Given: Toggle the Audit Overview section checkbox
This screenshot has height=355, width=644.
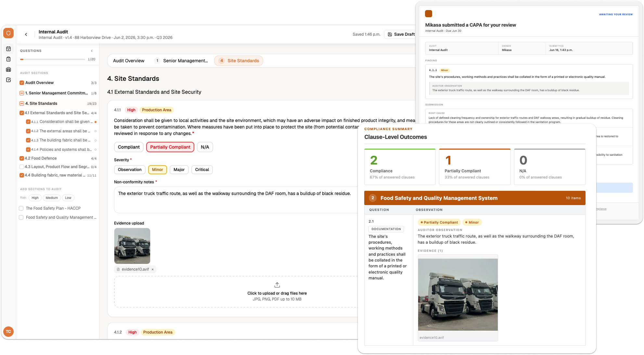Looking at the screenshot, I should [x=22, y=83].
